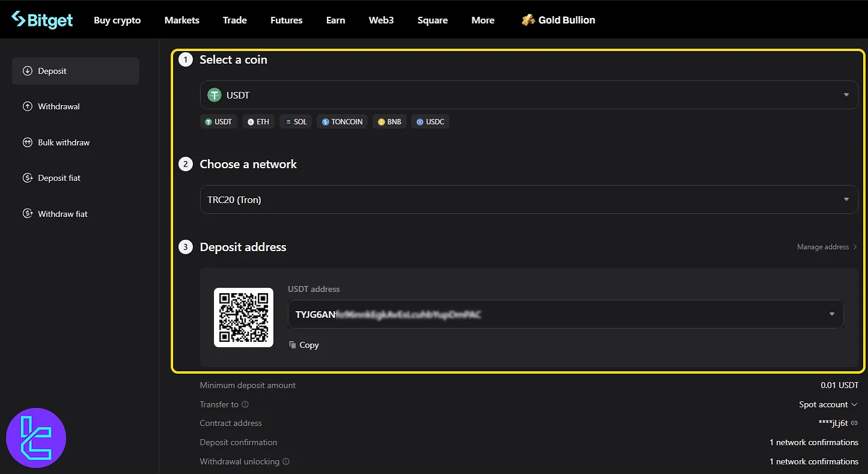The height and width of the screenshot is (474, 868).
Task: Change the Spot account transfer destination
Action: pos(828,404)
